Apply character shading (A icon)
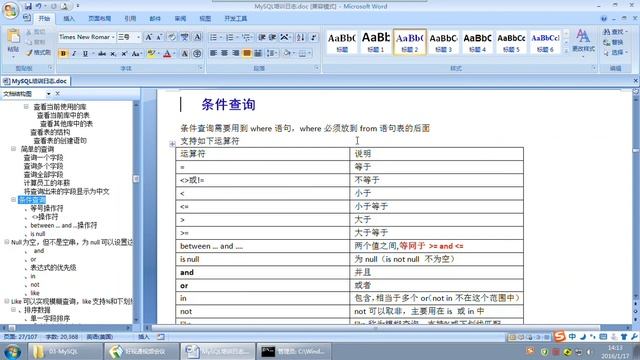Viewport: 640px width, 360px height. [184, 53]
